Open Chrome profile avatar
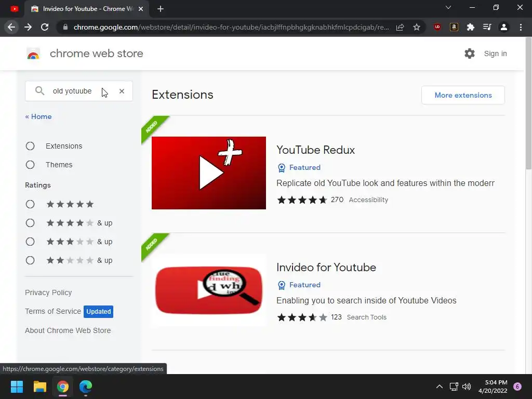Image resolution: width=532 pixels, height=399 pixels. (x=504, y=27)
